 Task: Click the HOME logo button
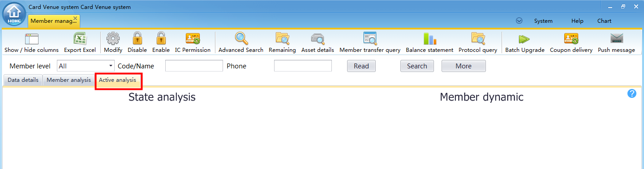coord(14,14)
